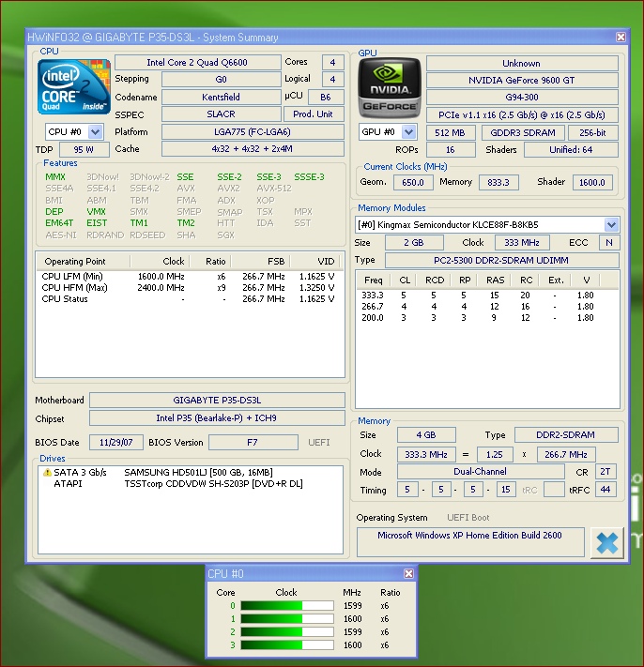Click the Freq column header in memory timings
644x667 pixels.
pyautogui.click(x=374, y=280)
